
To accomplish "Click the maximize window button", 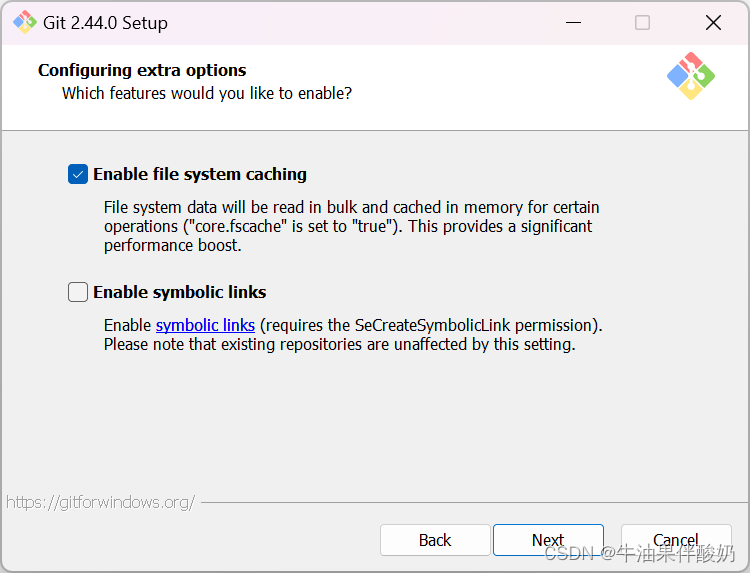I will (642, 22).
